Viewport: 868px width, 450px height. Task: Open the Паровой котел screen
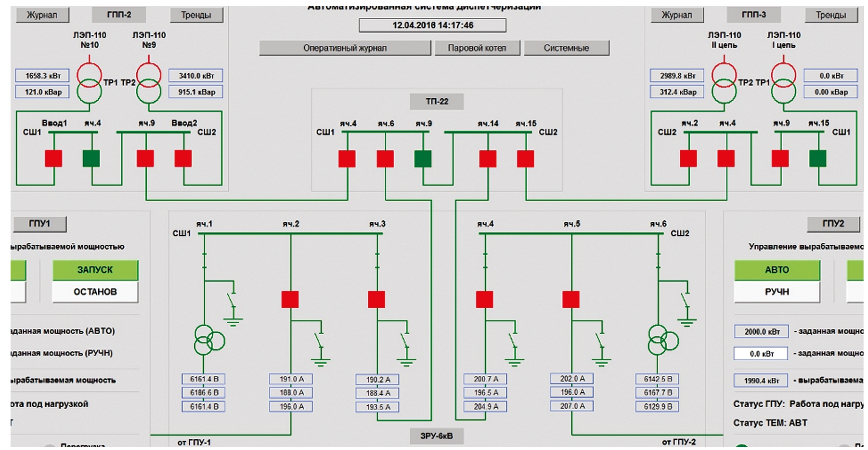click(x=477, y=48)
